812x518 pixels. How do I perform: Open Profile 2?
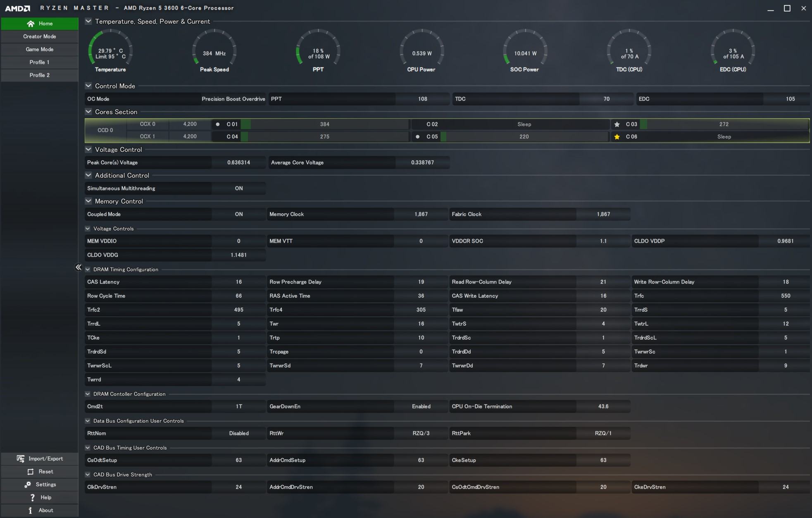[x=40, y=75]
